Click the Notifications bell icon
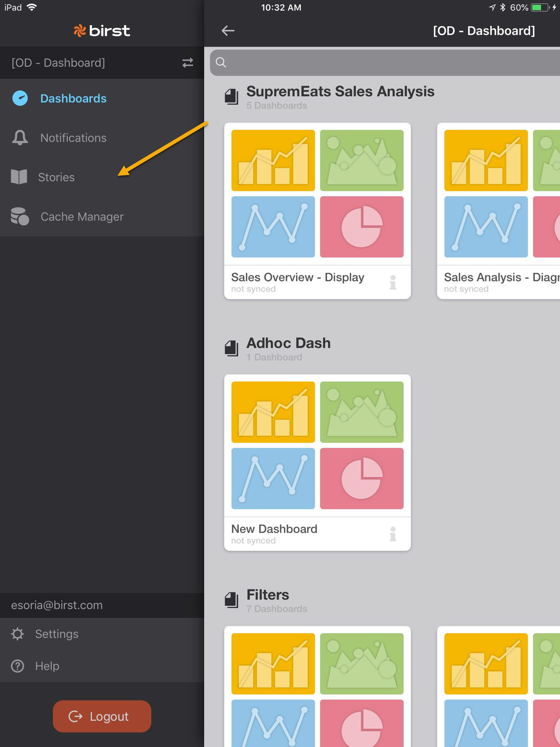This screenshot has height=747, width=560. (20, 138)
